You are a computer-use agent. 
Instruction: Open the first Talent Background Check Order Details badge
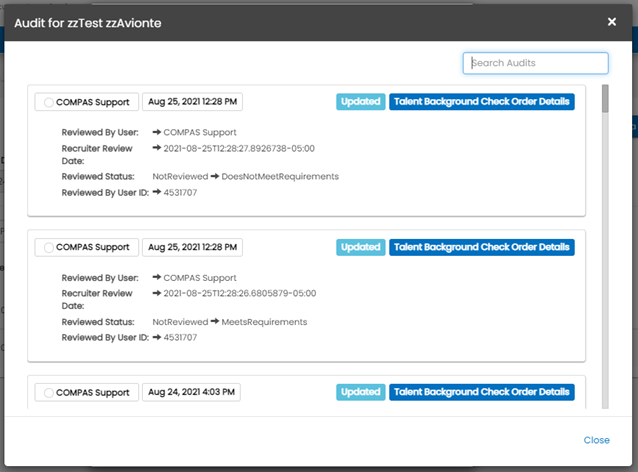pos(482,102)
